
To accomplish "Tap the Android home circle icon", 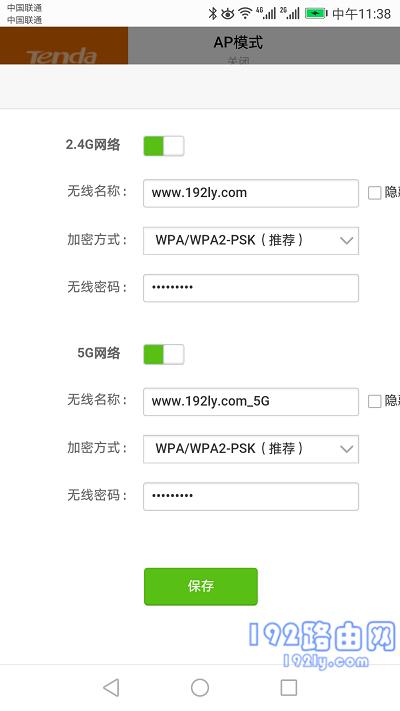I will click(x=200, y=687).
